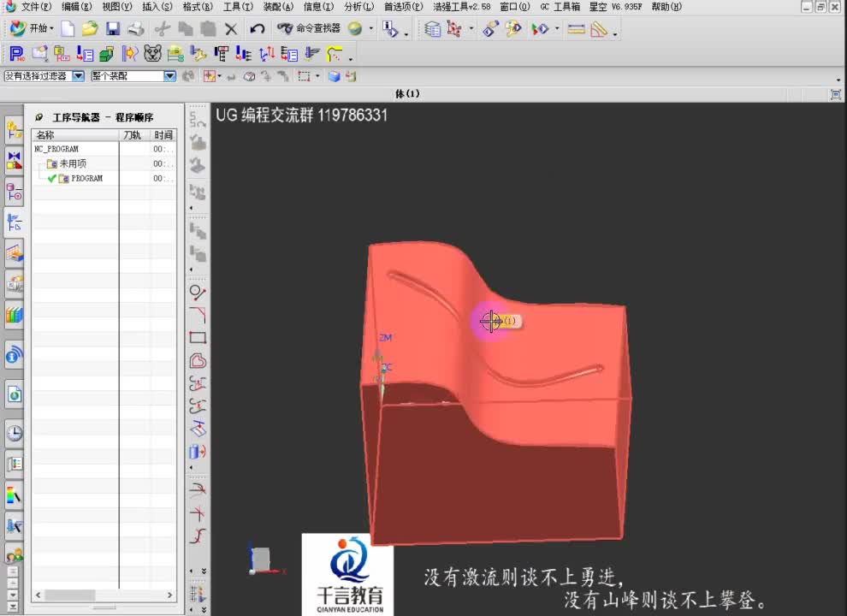Click the 命令查找器 command finder button

tap(309, 28)
